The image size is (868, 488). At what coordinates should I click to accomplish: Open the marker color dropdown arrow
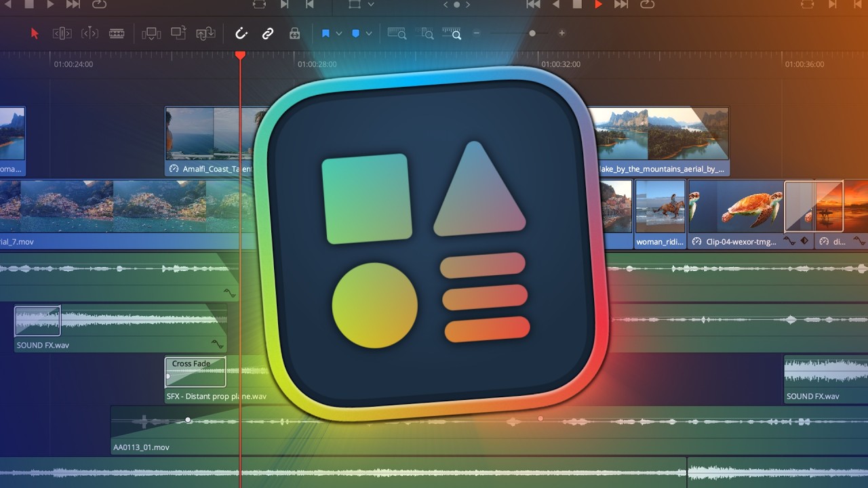click(x=369, y=33)
